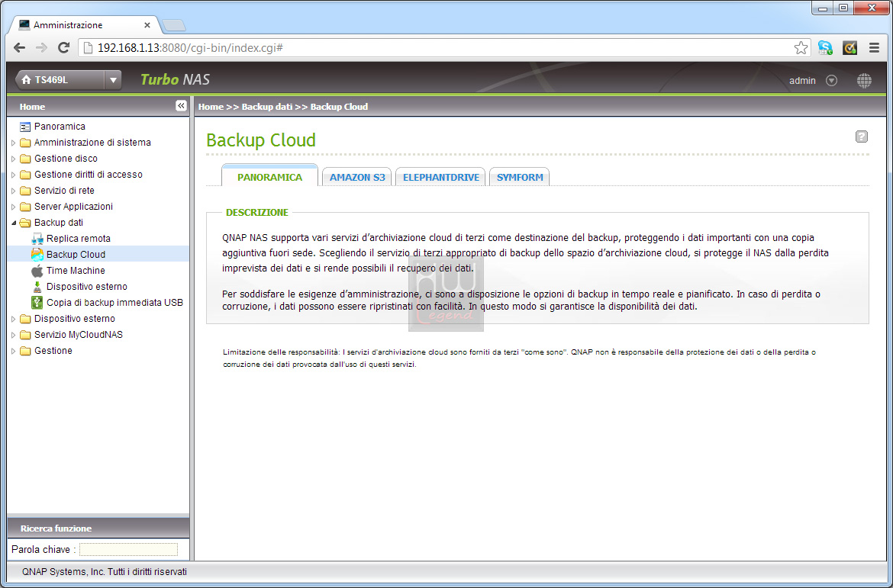Open a new browser tab
Viewport: 893px width, 588px height.
[173, 25]
